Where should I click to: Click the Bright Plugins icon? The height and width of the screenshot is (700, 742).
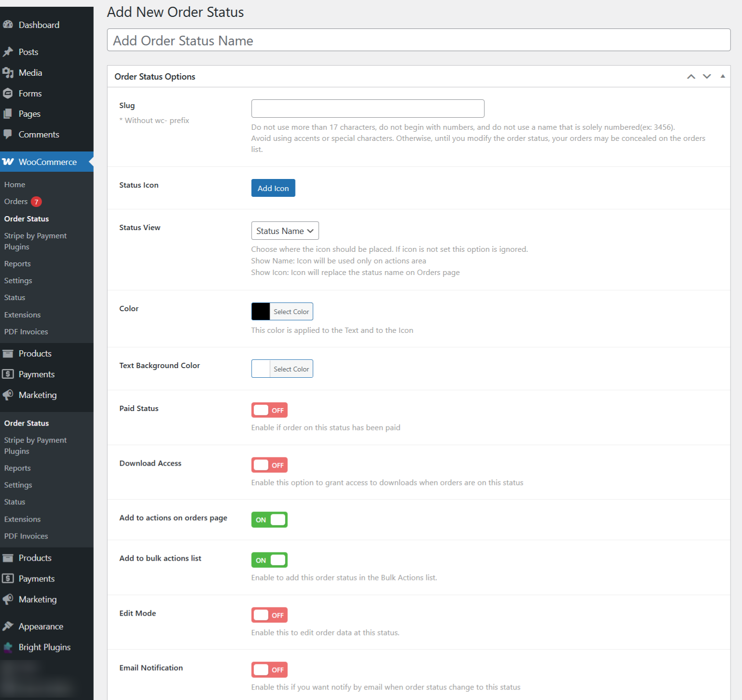click(x=8, y=647)
